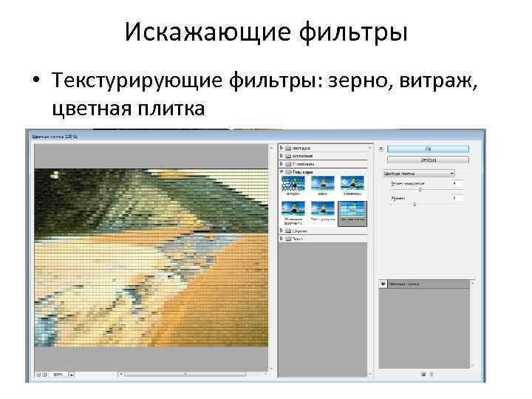Open the preview zoom level dropdown arrow
The height and width of the screenshot is (399, 532).
point(71,375)
